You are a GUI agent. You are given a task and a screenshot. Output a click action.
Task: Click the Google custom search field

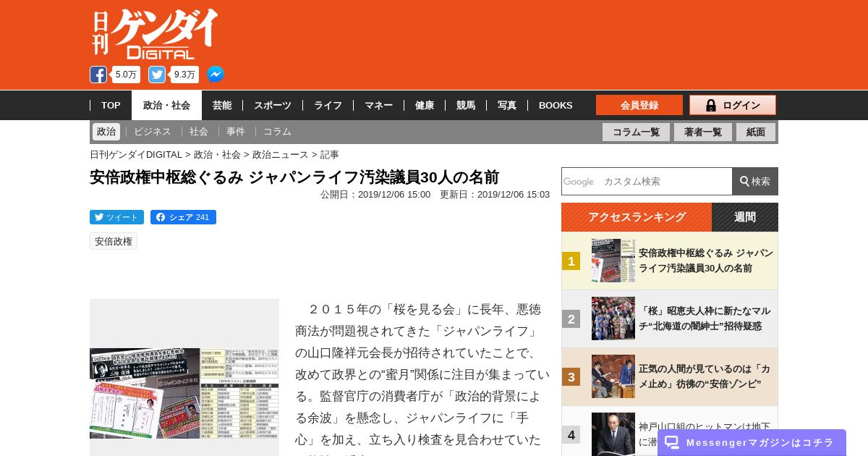click(x=647, y=181)
